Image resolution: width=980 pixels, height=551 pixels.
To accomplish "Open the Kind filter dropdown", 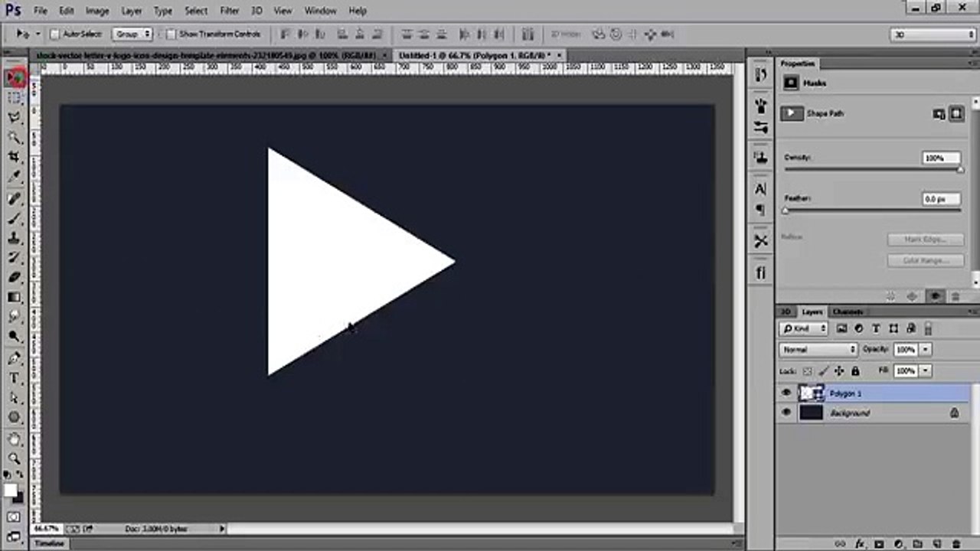I will [804, 329].
